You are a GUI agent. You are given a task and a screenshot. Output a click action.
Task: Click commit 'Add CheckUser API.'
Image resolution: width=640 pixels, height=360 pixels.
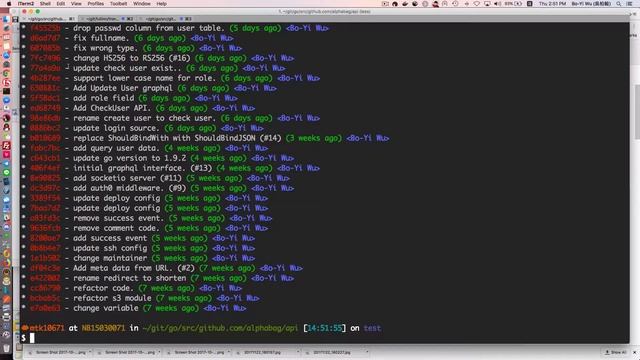[112, 108]
